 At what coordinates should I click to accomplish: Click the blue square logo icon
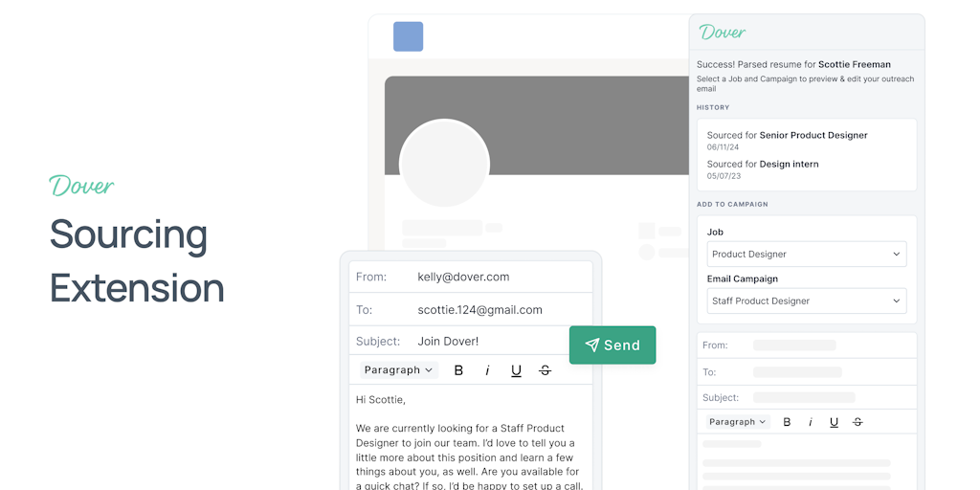(408, 36)
